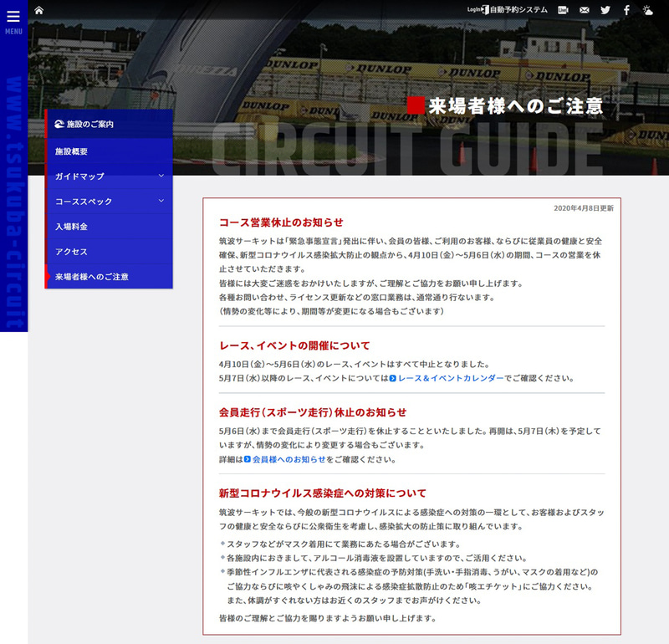Check the weather icon in the header
This screenshot has height=644, width=669.
(x=649, y=10)
